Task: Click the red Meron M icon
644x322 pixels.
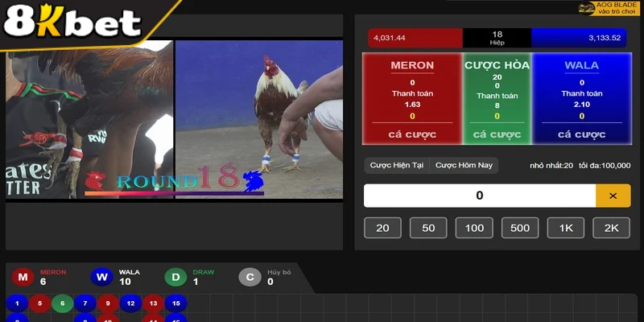Action: point(23,278)
